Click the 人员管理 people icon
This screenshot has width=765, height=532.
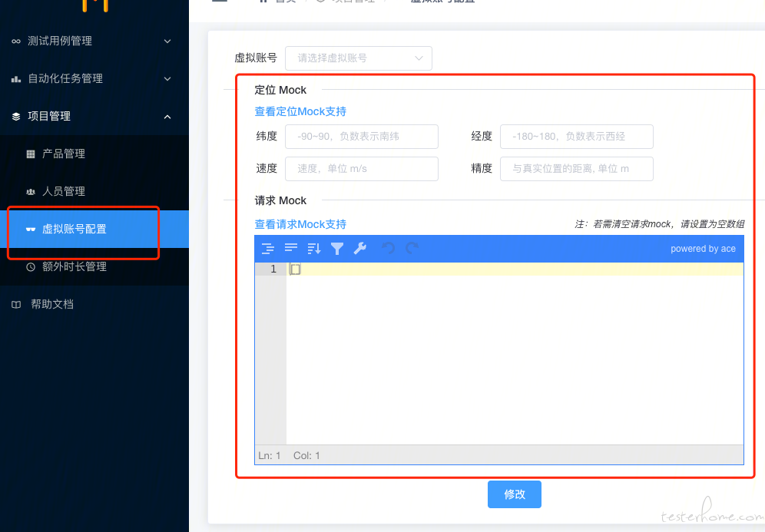[31, 192]
